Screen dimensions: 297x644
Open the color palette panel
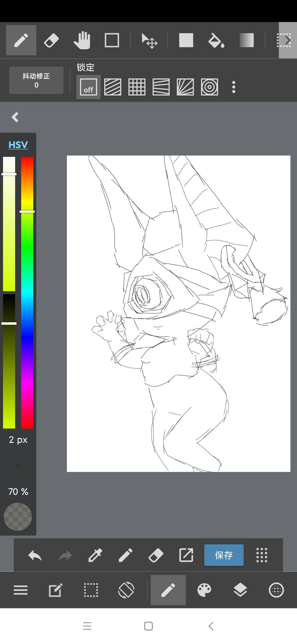[204, 590]
